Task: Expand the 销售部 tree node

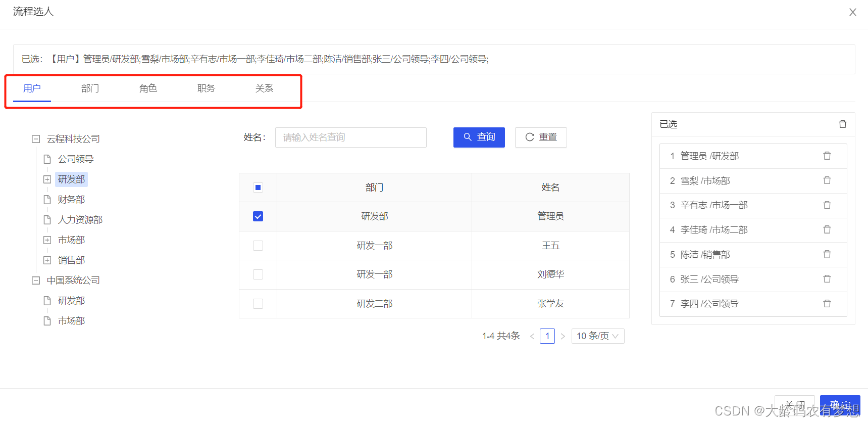Action: point(47,260)
